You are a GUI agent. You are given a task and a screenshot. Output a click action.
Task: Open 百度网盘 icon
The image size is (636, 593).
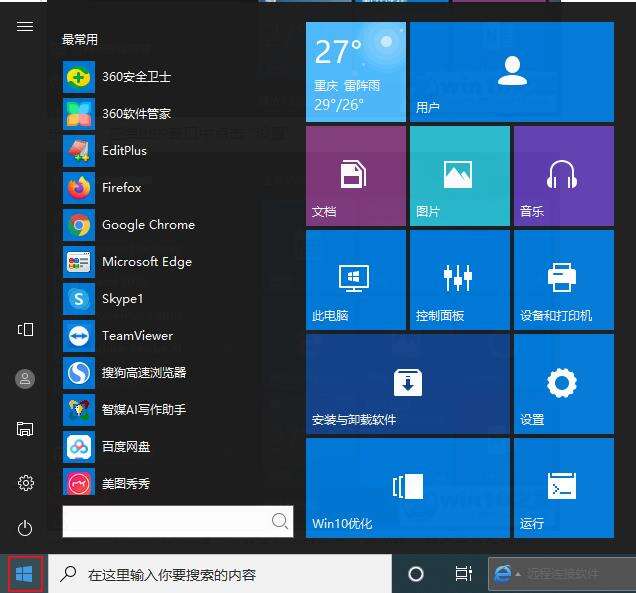click(79, 447)
